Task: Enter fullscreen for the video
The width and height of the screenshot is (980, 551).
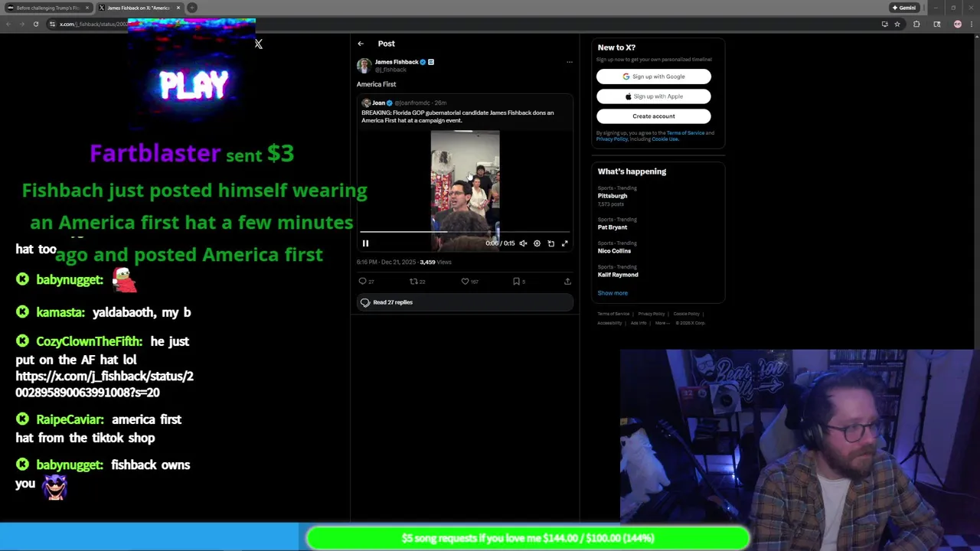Action: coord(564,243)
